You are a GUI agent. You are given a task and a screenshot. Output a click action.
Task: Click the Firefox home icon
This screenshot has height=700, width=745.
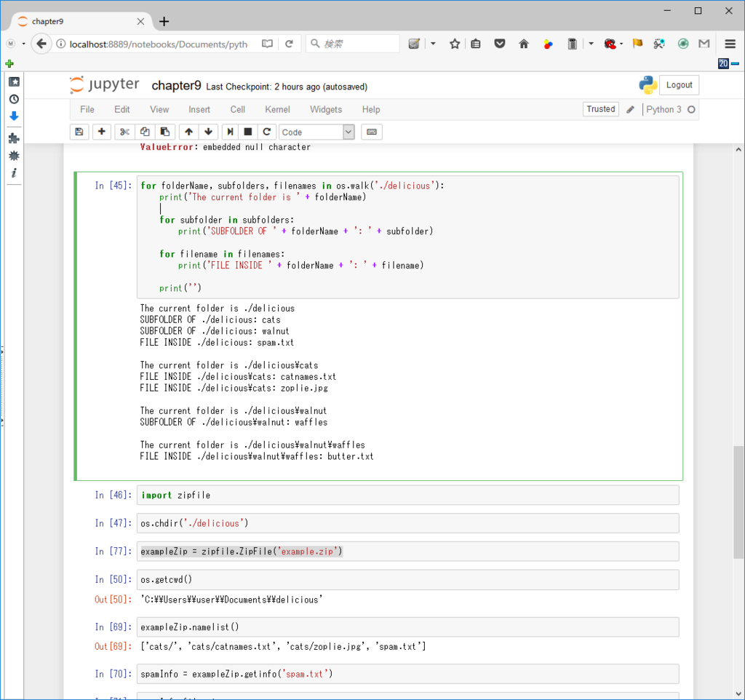(x=523, y=44)
